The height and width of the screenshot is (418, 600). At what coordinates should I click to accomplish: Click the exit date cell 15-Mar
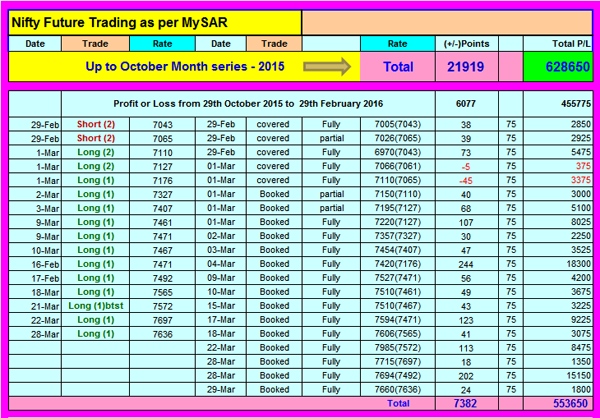221,306
